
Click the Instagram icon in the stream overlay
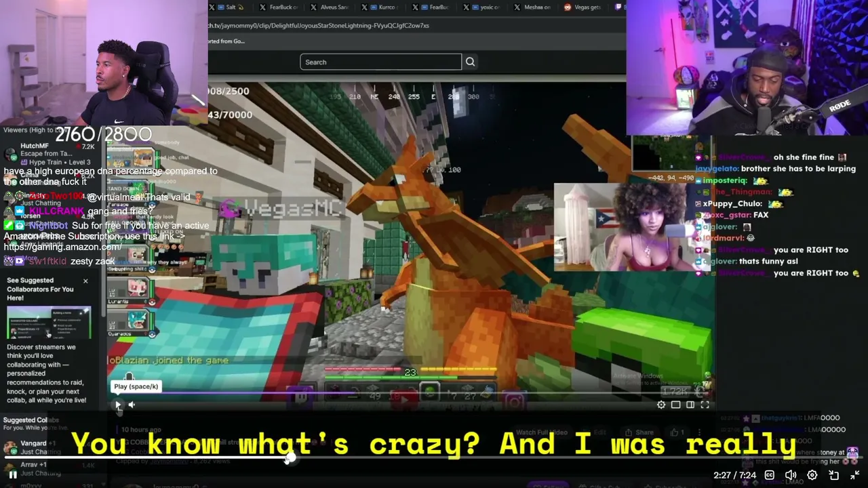click(515, 403)
